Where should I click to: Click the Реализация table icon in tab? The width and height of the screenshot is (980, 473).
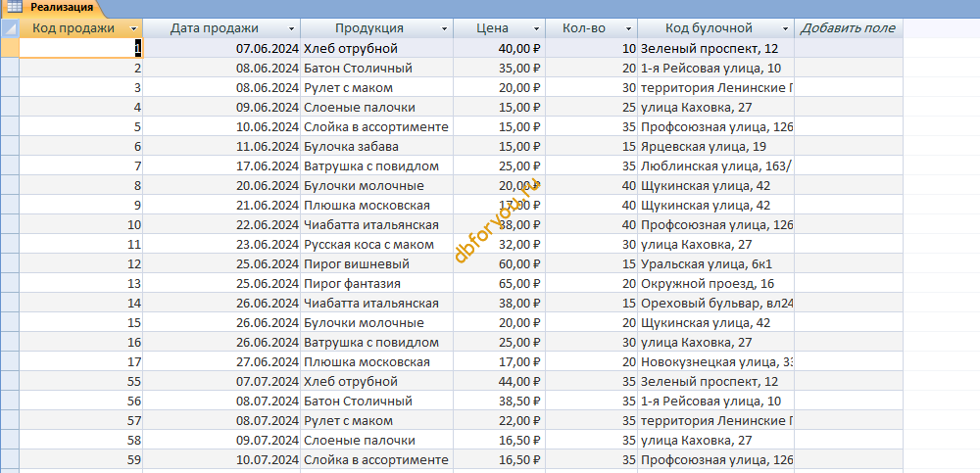tap(15, 8)
